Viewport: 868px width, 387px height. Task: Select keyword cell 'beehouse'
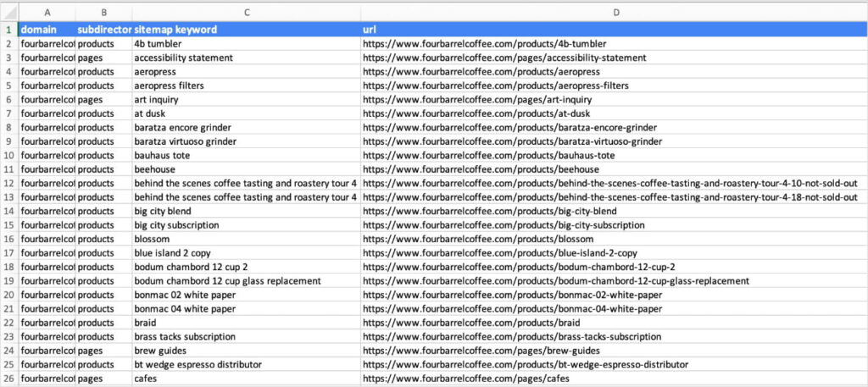coord(247,169)
